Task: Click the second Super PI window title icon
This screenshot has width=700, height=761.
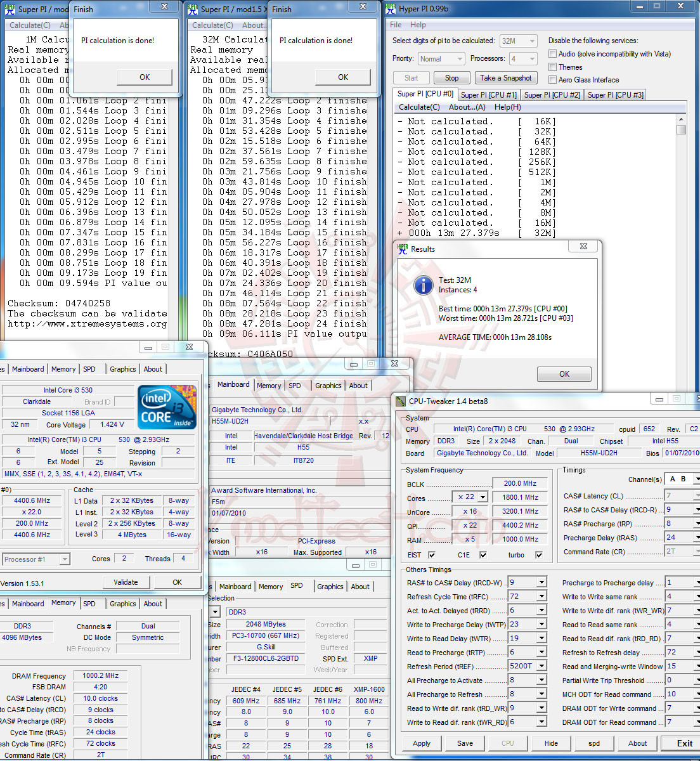Action: [x=193, y=9]
